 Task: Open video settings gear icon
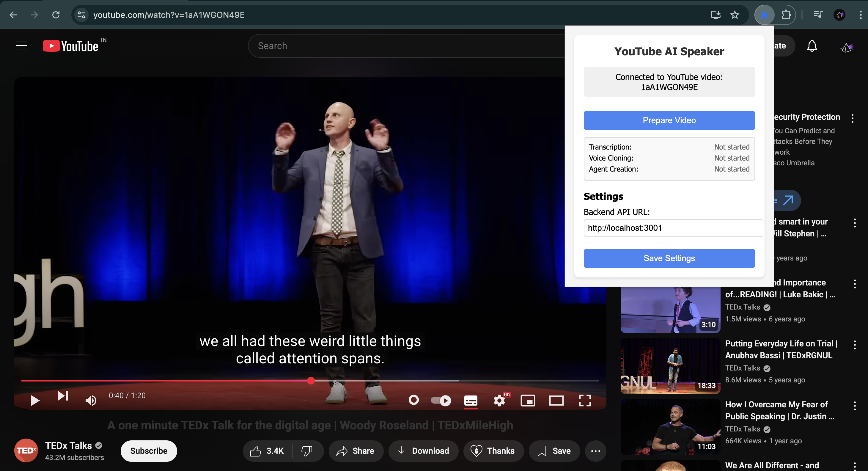(499, 401)
